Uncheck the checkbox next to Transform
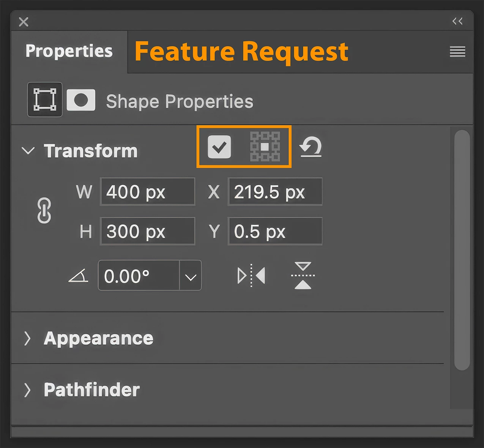The image size is (484, 448). 219,147
